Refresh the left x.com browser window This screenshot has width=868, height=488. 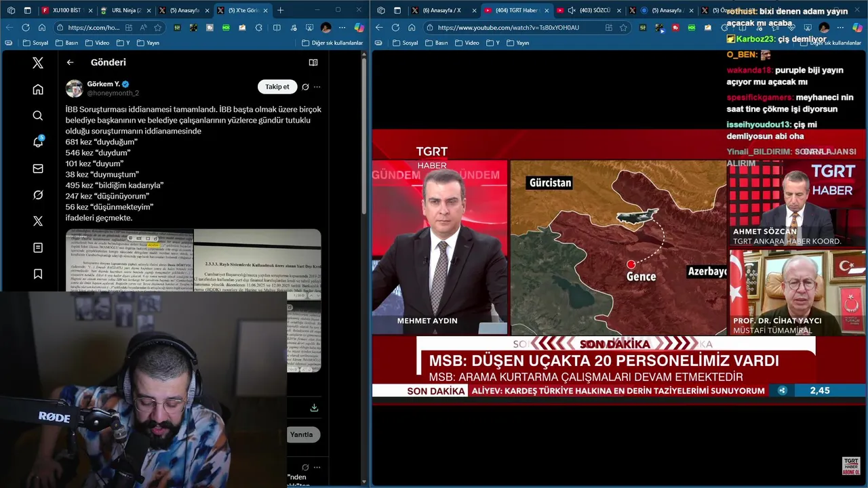26,28
